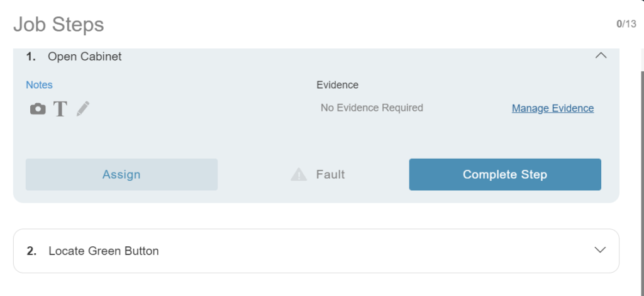Click the Notes section label
The height and width of the screenshot is (296, 644).
(x=39, y=84)
